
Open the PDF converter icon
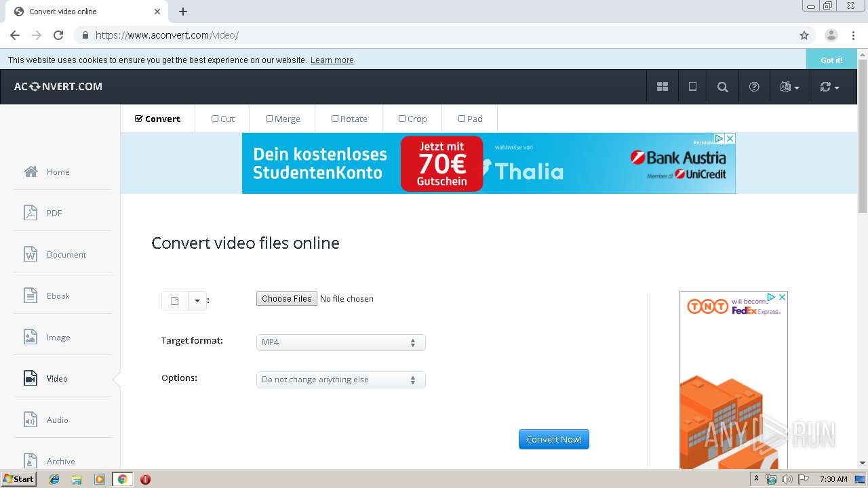click(x=31, y=213)
